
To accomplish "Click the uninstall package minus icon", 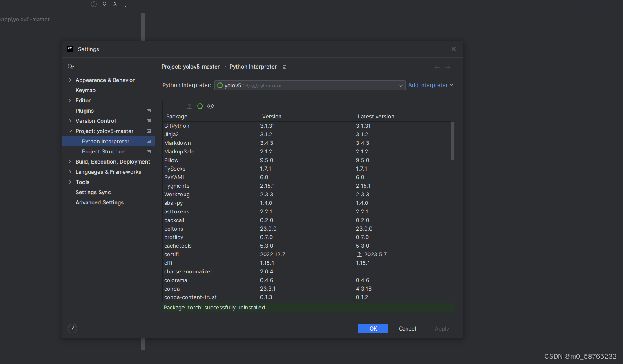I will click(x=178, y=106).
